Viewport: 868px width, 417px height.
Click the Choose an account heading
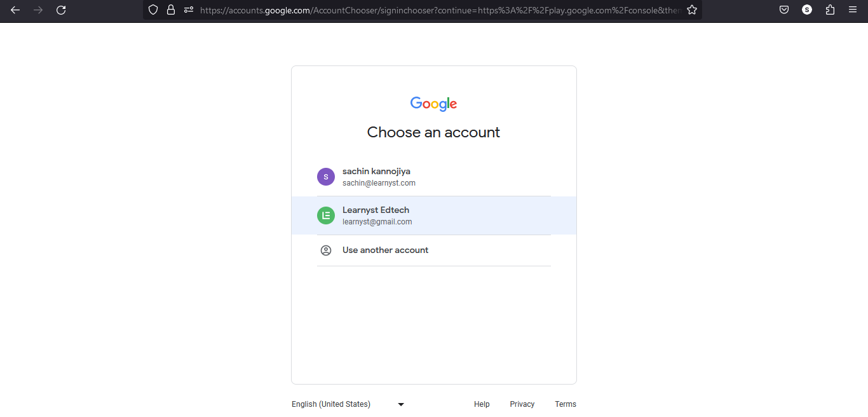tap(433, 132)
